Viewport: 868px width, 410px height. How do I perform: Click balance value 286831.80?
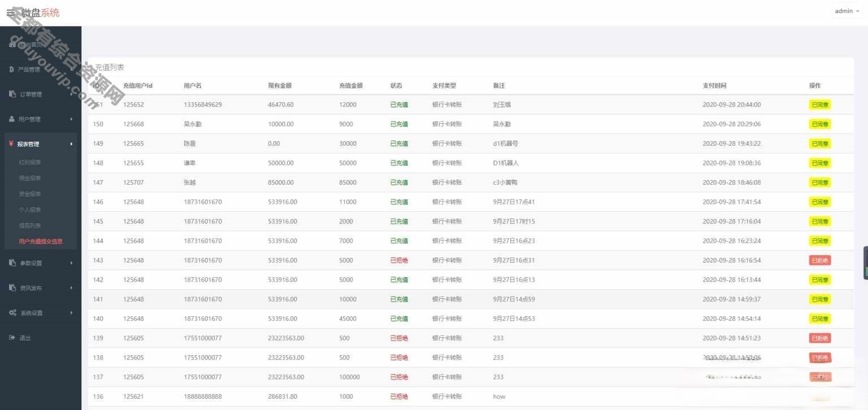click(283, 396)
